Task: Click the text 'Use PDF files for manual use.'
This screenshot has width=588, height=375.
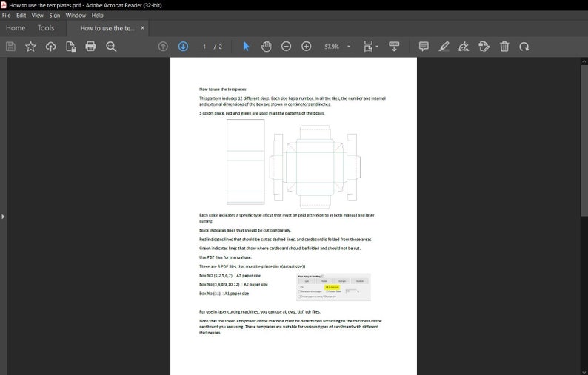Action: 225,257
